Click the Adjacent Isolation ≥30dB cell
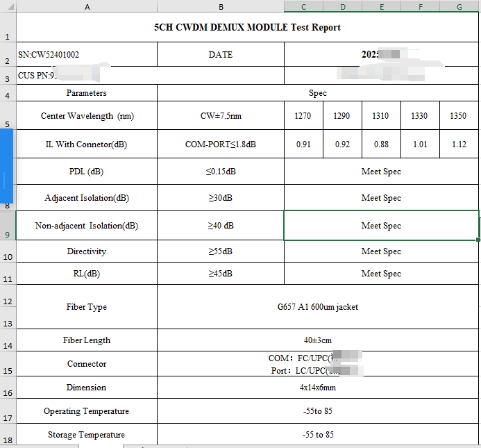Viewport: 481px width, 448px height. [221, 198]
